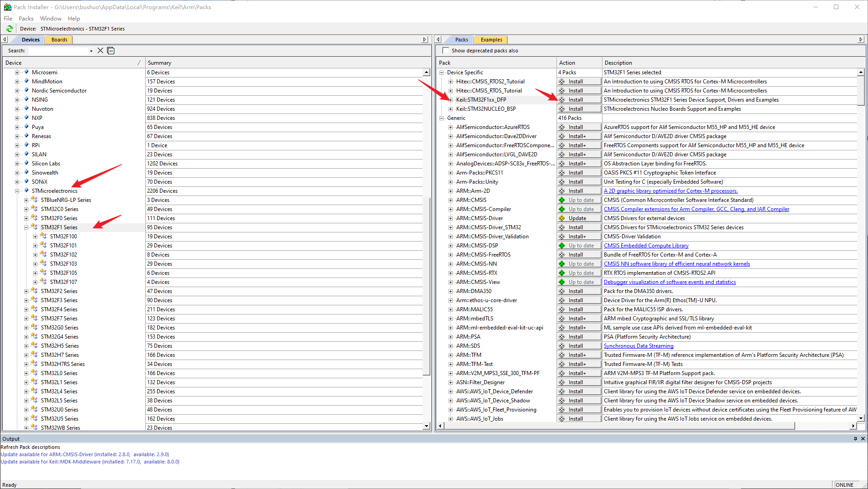Click the Install+ button for ARM::mbedTLS
The height and width of the screenshot is (489, 868).
[579, 319]
